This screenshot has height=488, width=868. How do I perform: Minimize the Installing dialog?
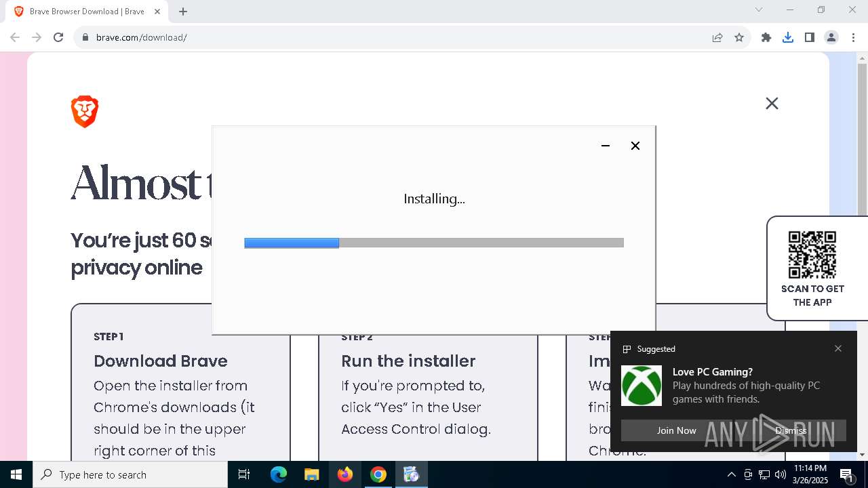tap(606, 146)
